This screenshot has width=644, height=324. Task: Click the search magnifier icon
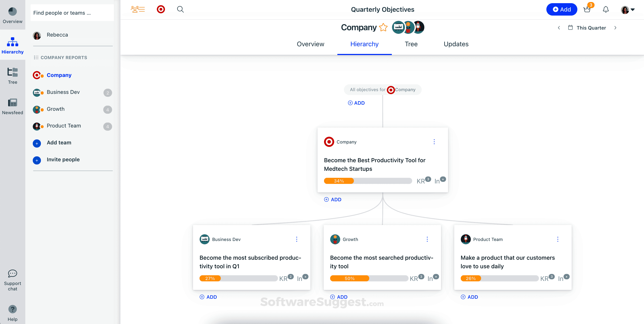click(180, 9)
